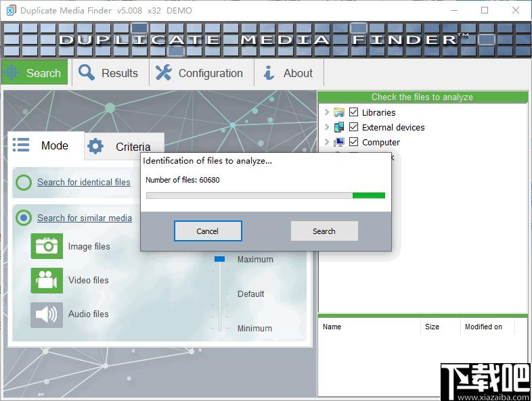Minimize the Duplicate Media Finder window
Viewport: 532px width, 401px height.
point(454,11)
